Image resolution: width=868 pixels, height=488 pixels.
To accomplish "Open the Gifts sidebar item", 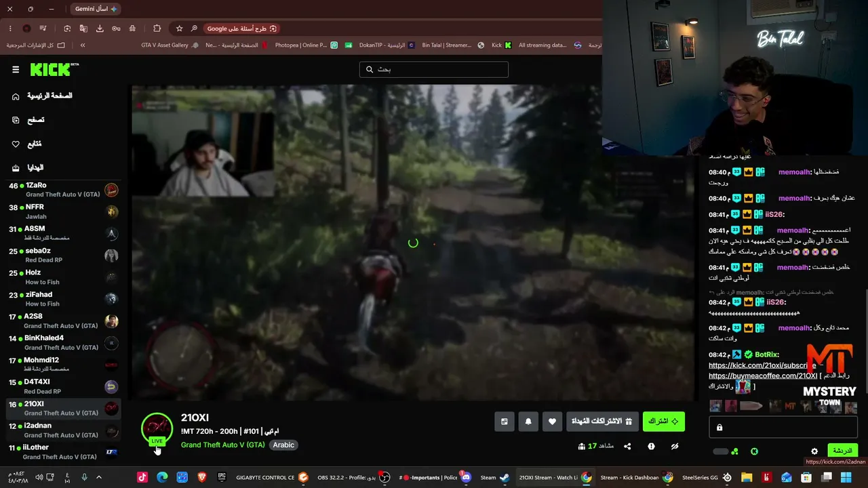I will (x=27, y=167).
